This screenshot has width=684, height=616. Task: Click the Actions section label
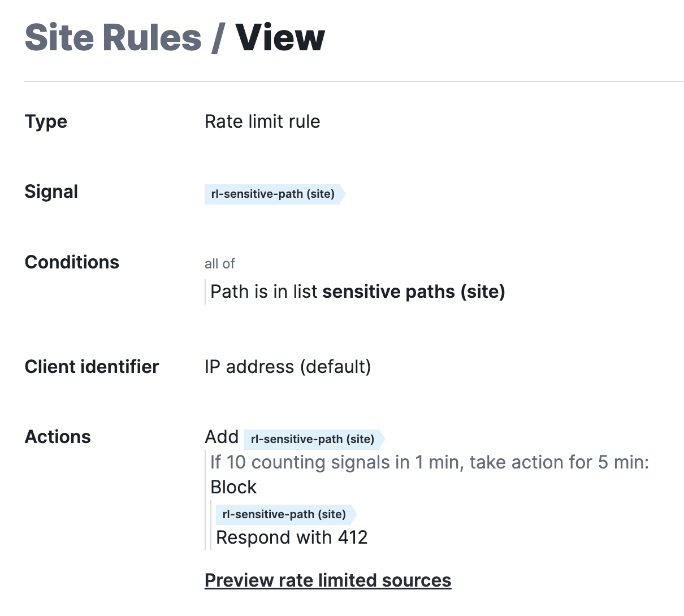pyautogui.click(x=57, y=436)
